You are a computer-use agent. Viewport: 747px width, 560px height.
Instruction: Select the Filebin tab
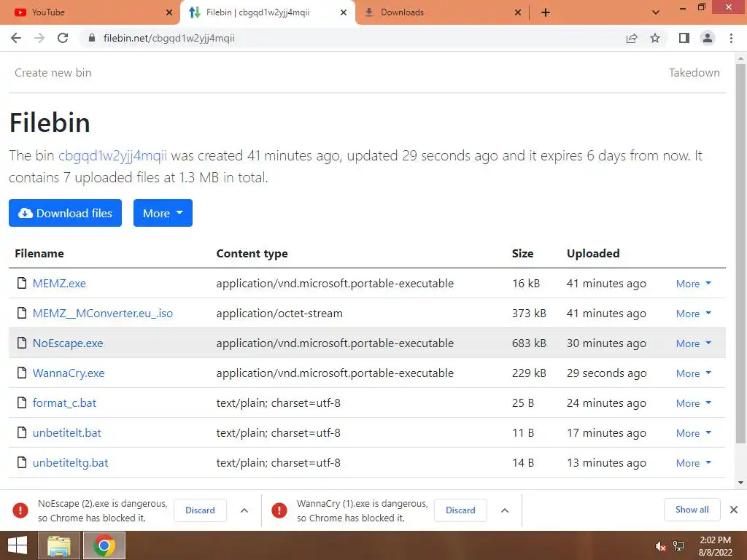267,12
